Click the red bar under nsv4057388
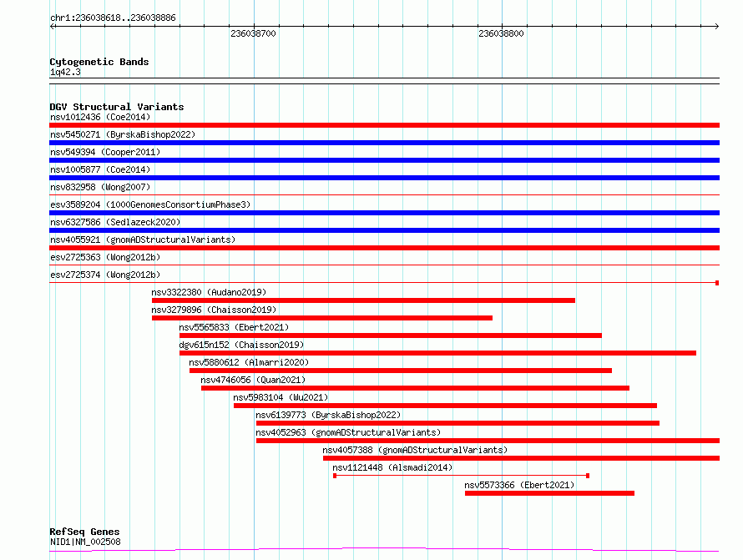 521,458
